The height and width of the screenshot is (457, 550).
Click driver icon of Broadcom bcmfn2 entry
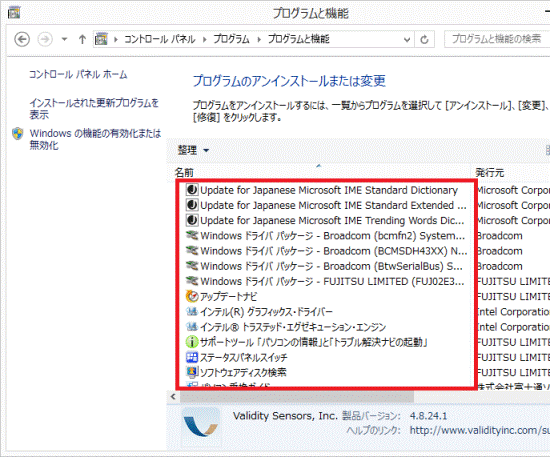tap(192, 236)
